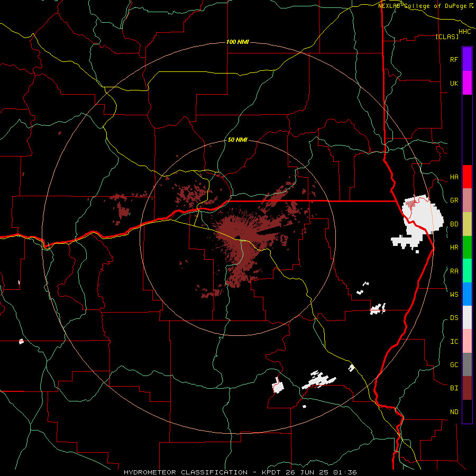Screen dimensions: 476x476
Task: Click the ND legend label
Action: coord(454,412)
